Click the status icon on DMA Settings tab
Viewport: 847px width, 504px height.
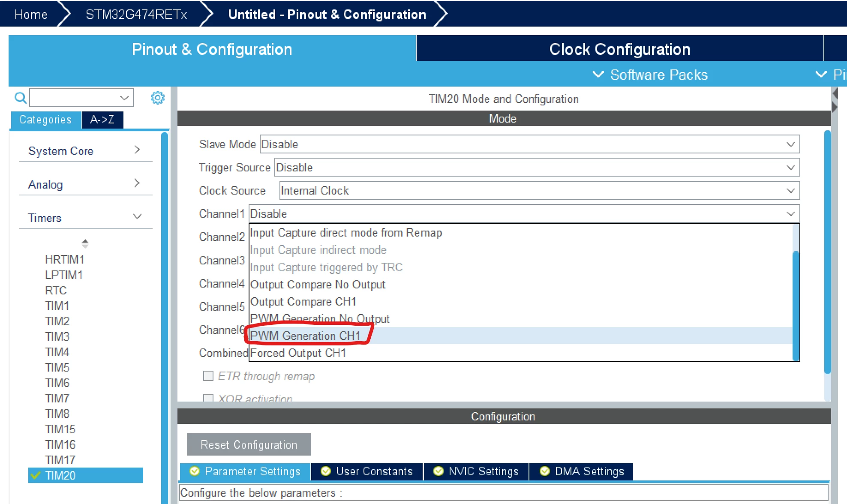pos(545,471)
